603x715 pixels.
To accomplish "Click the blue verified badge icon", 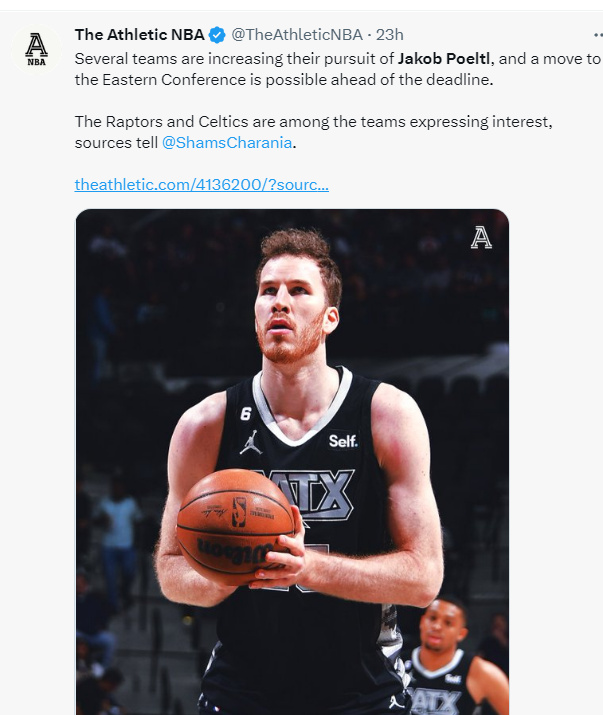I will tap(217, 35).
